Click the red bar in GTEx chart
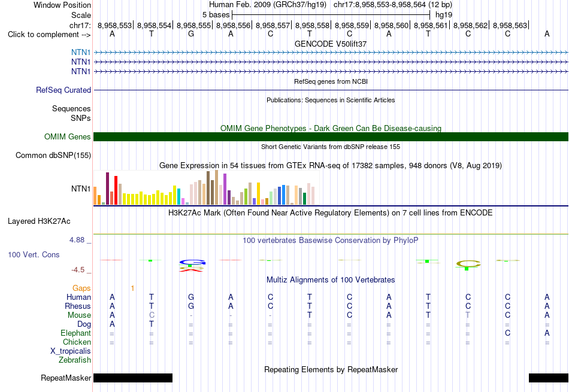The height and width of the screenshot is (392, 569). [116, 190]
